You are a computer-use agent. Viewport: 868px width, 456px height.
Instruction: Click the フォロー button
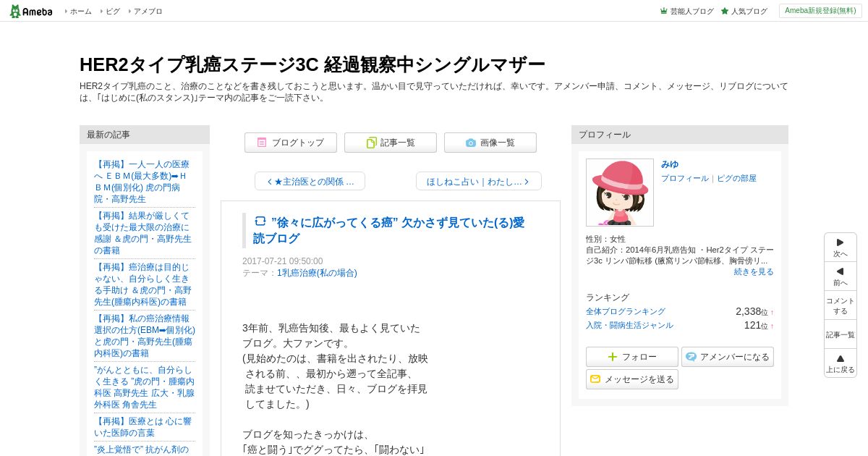click(x=632, y=357)
